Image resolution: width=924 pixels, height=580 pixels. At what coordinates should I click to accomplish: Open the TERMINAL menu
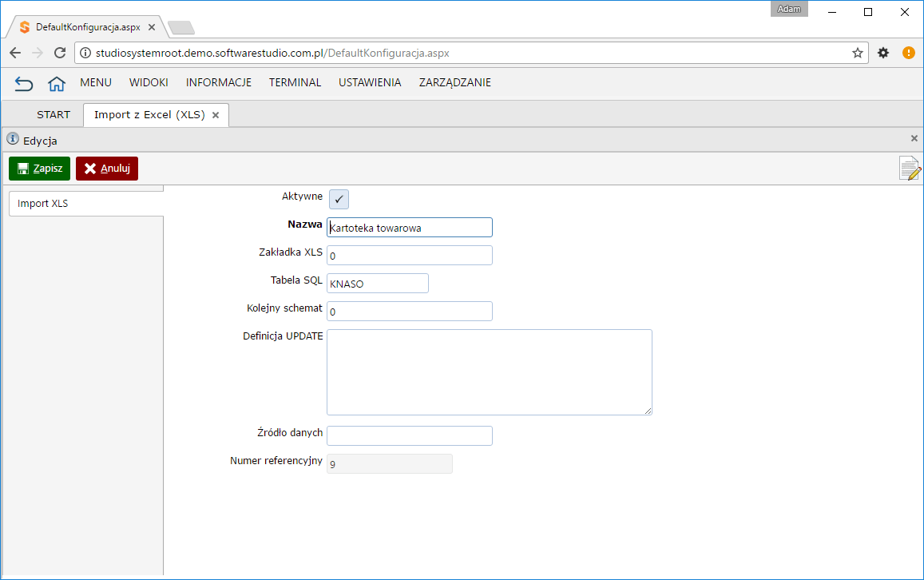295,82
